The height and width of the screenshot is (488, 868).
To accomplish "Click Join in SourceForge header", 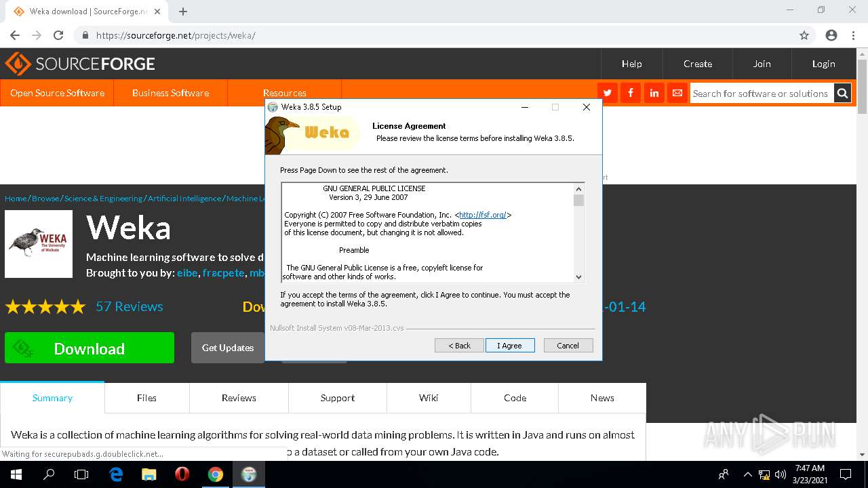I will 762,64.
